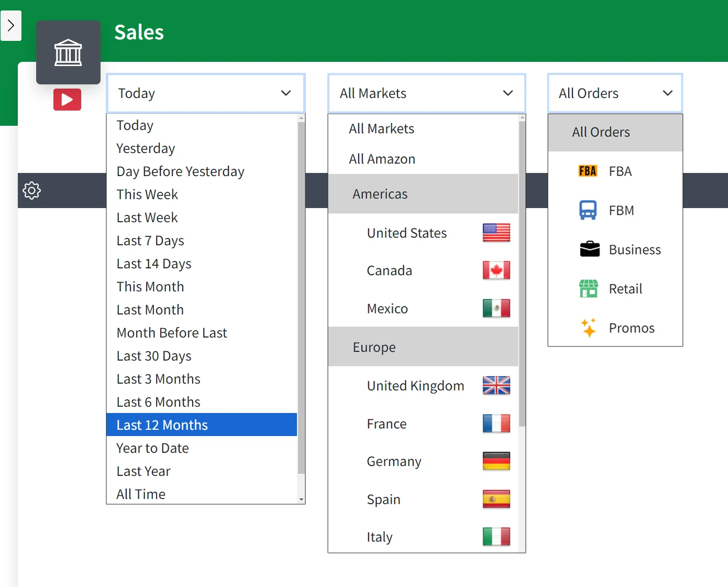Click the Germany flag icon
Image resolution: width=728 pixels, height=587 pixels.
[497, 461]
